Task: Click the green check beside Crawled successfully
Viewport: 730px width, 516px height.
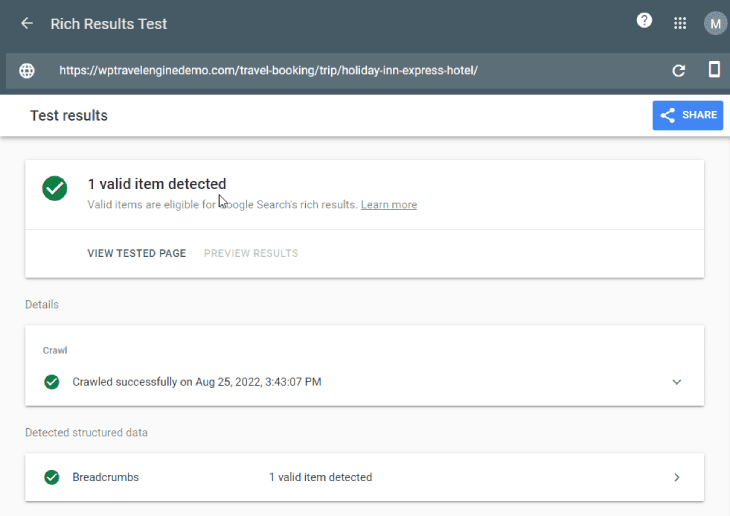Action: click(52, 382)
